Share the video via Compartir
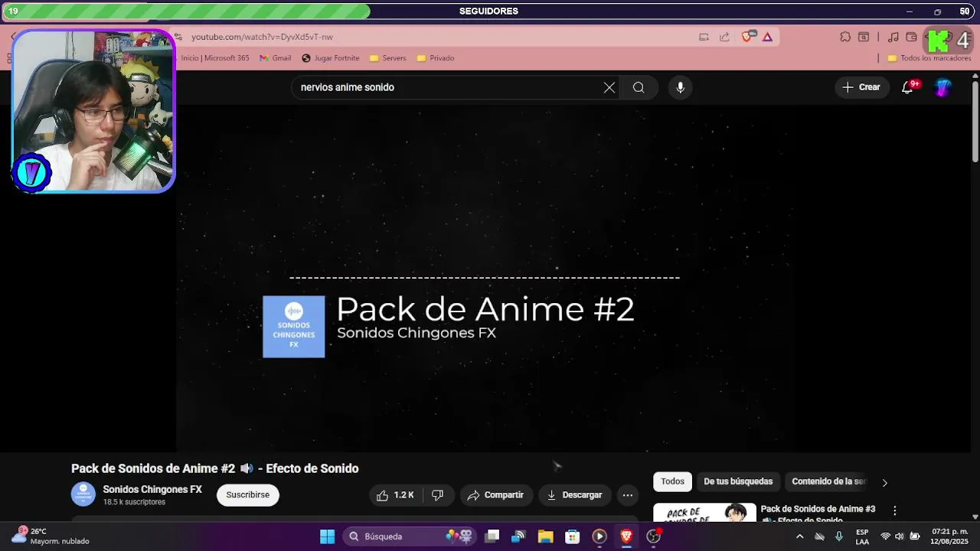The width and height of the screenshot is (980, 551). pyautogui.click(x=495, y=495)
